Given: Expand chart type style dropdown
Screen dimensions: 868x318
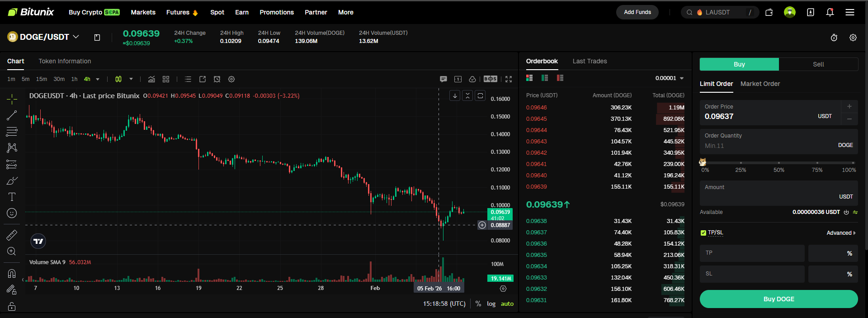Looking at the screenshot, I should coord(131,79).
